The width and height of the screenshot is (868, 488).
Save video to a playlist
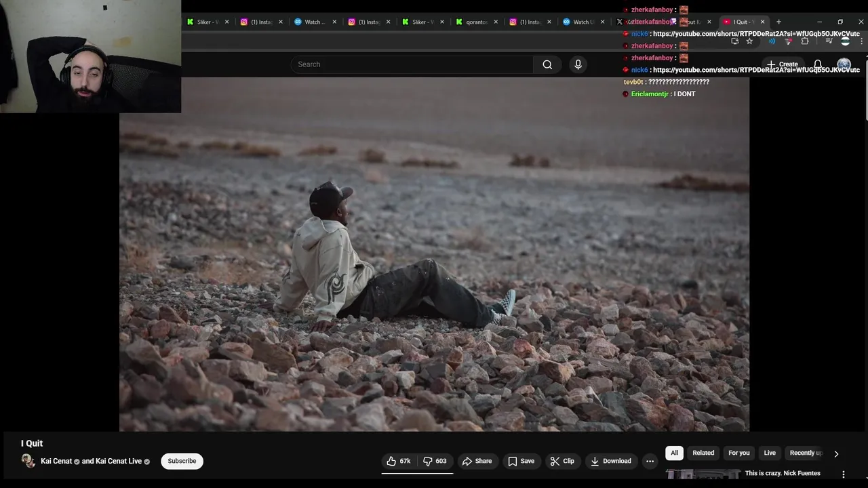pos(521,461)
